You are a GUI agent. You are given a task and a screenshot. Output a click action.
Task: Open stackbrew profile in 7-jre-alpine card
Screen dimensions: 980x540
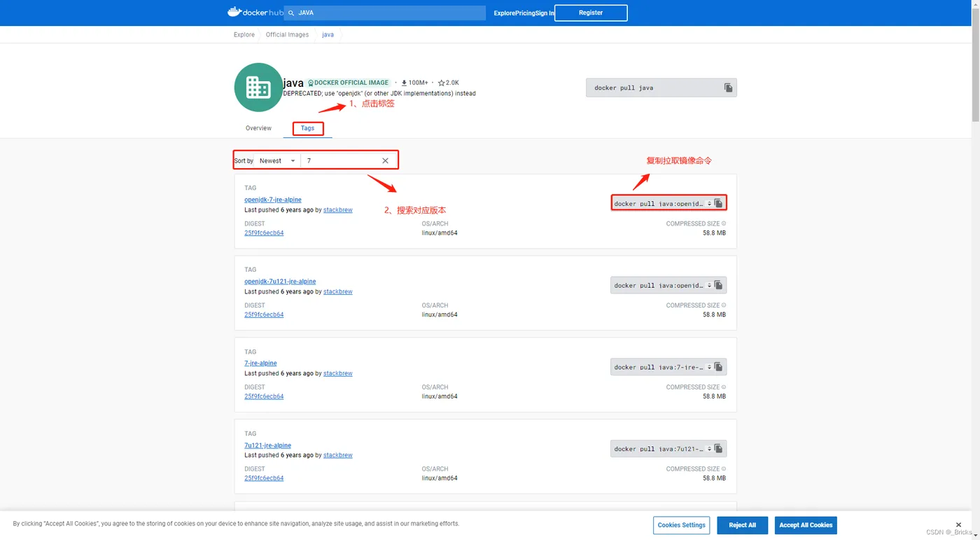coord(338,373)
